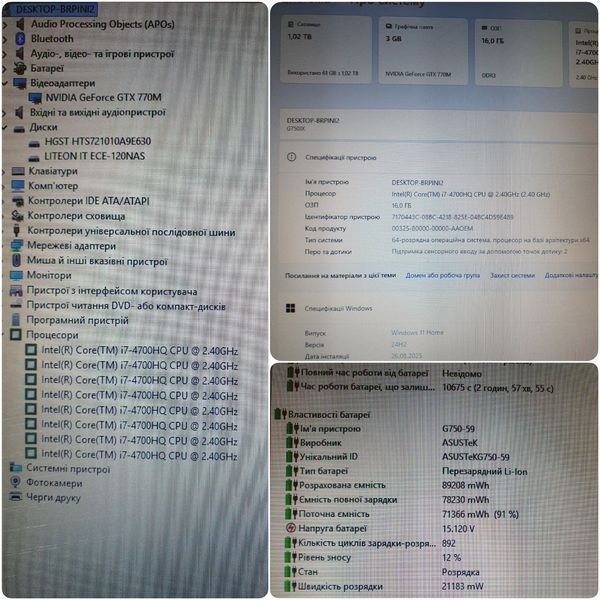Expand Аудіо-, відео- та ігрові пристрої chevron
Viewport: 600px width, 600px height.
[x=5, y=54]
